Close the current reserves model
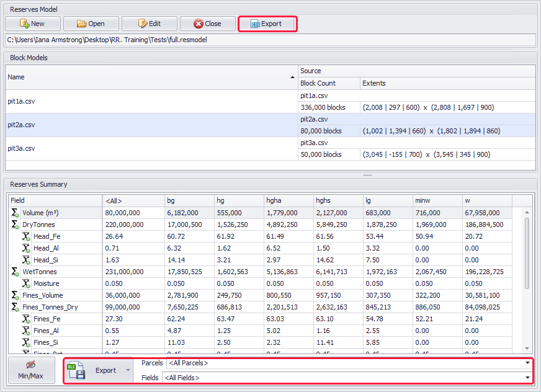This screenshot has height=392, width=541. click(x=208, y=24)
